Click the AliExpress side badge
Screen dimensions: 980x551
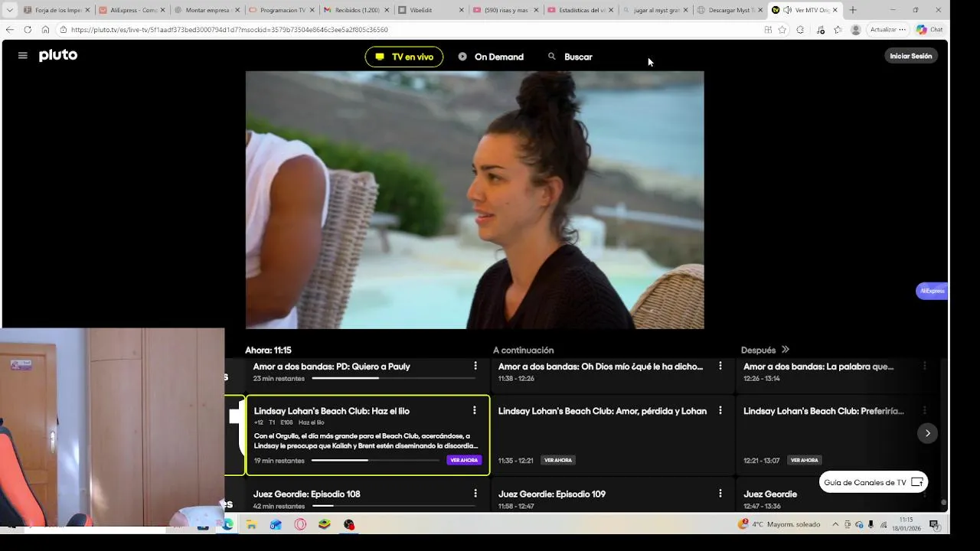(x=933, y=291)
